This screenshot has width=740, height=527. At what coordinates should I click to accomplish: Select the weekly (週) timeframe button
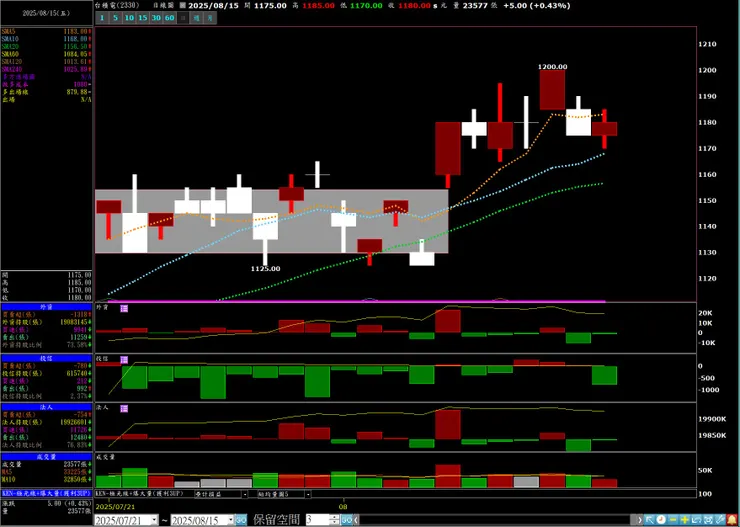(196, 18)
